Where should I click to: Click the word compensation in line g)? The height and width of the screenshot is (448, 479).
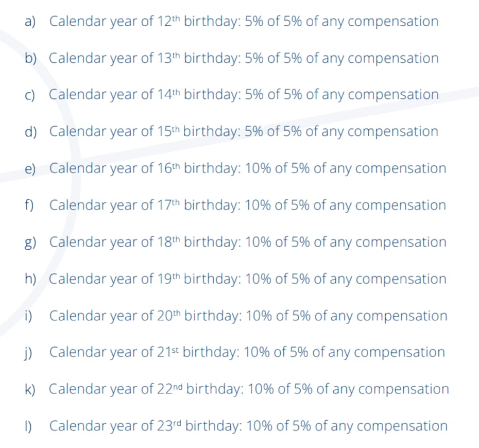point(401,243)
